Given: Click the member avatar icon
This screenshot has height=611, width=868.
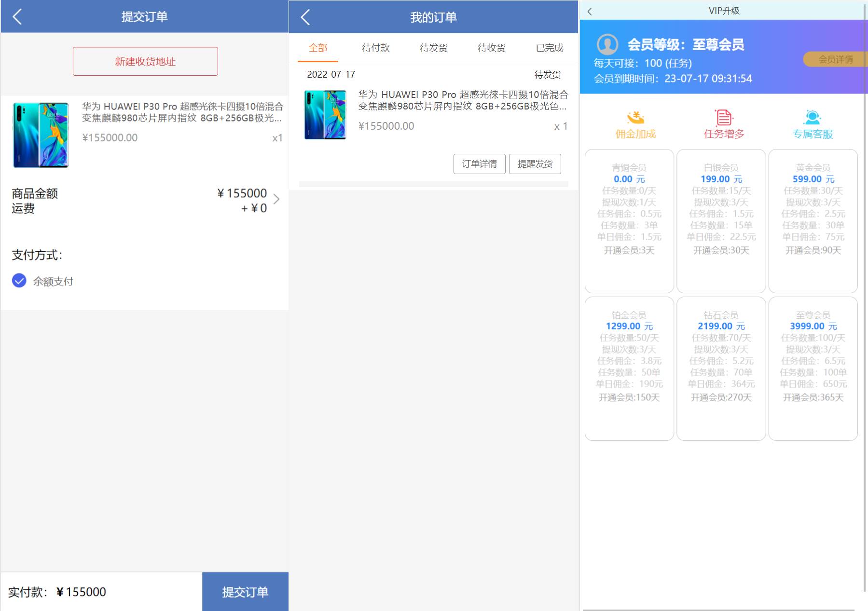Looking at the screenshot, I should 607,44.
